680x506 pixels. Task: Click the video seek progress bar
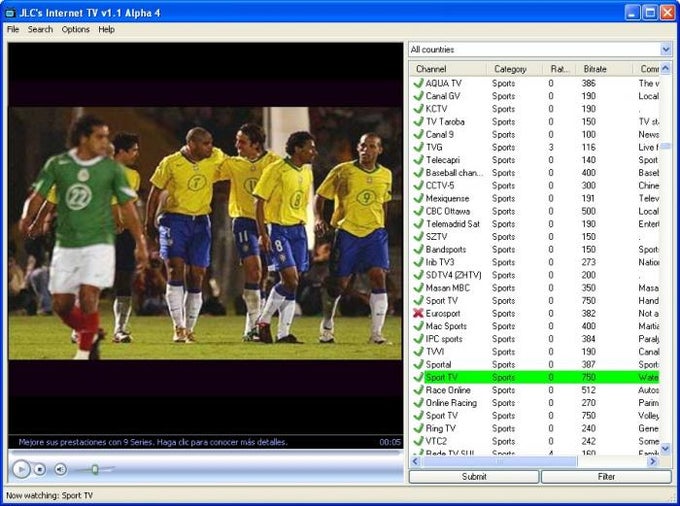205,452
